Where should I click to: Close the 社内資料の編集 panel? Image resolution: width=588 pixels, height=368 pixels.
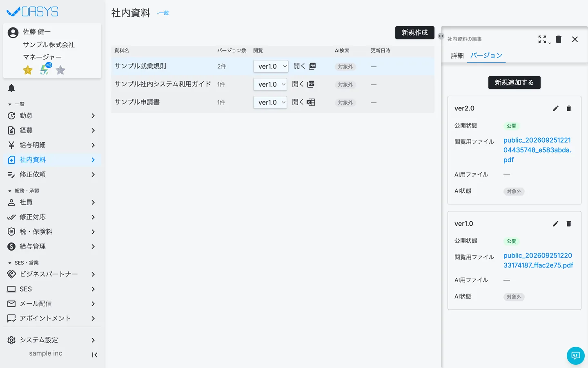point(575,39)
